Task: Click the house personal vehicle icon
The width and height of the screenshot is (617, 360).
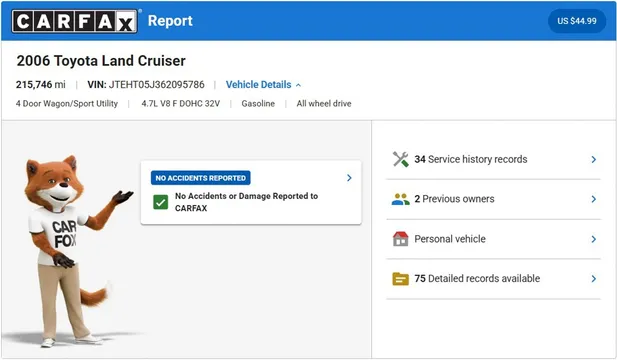Action: (401, 239)
